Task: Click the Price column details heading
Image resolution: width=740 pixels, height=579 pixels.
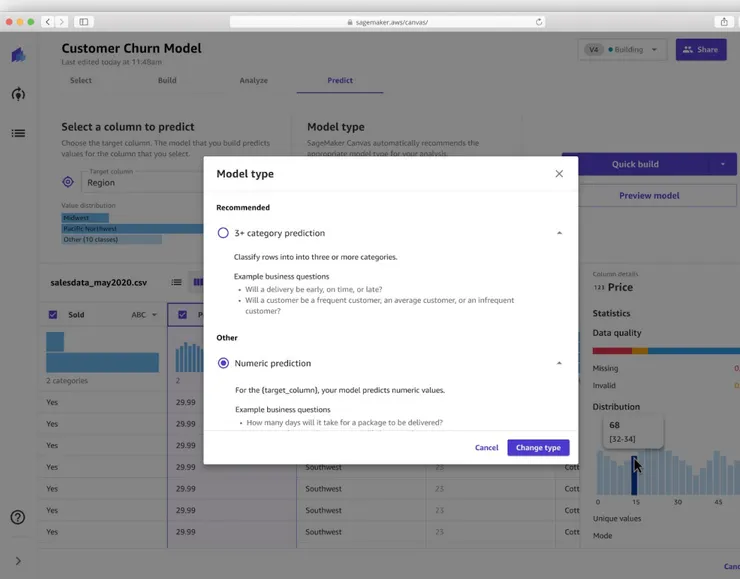Action: point(620,287)
